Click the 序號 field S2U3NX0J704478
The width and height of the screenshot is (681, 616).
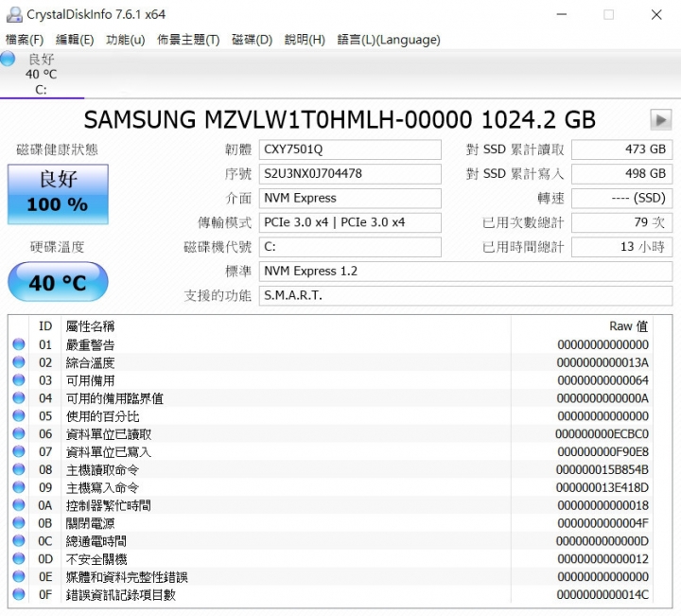[x=350, y=174]
